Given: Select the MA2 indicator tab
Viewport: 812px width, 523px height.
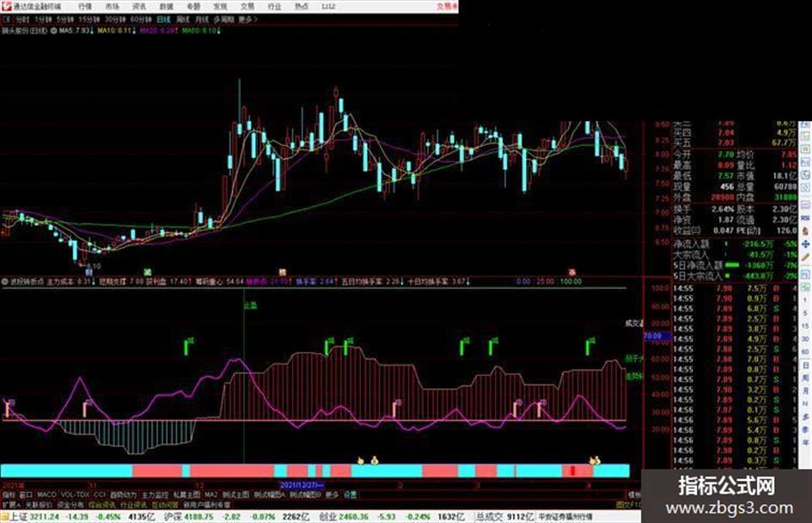Looking at the screenshot, I should tap(211, 495).
